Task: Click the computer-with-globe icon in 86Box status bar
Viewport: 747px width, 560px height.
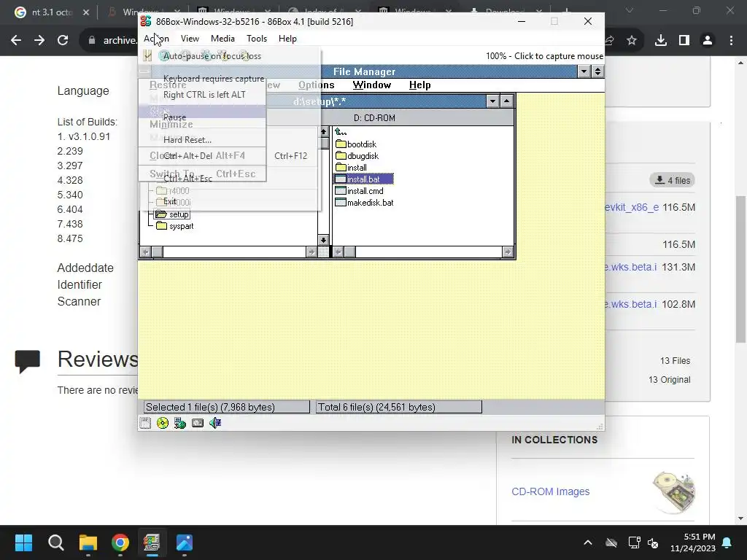Action: pos(180,423)
